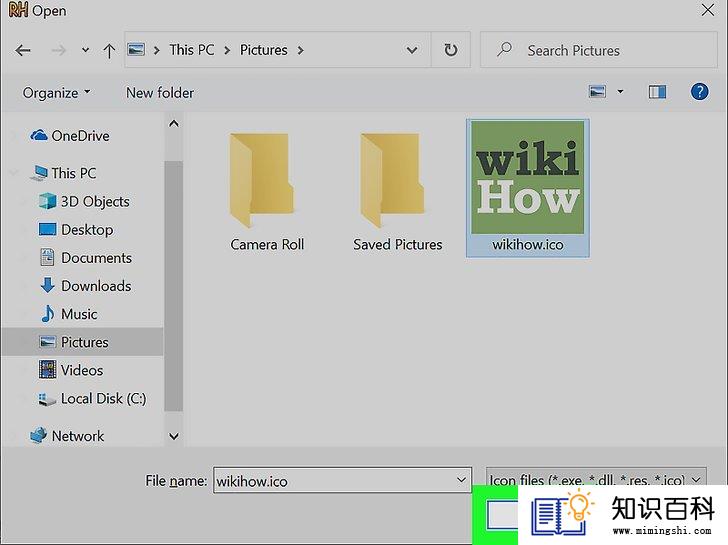Change view using the view icon
This screenshot has height=545, width=728.
tap(597, 91)
